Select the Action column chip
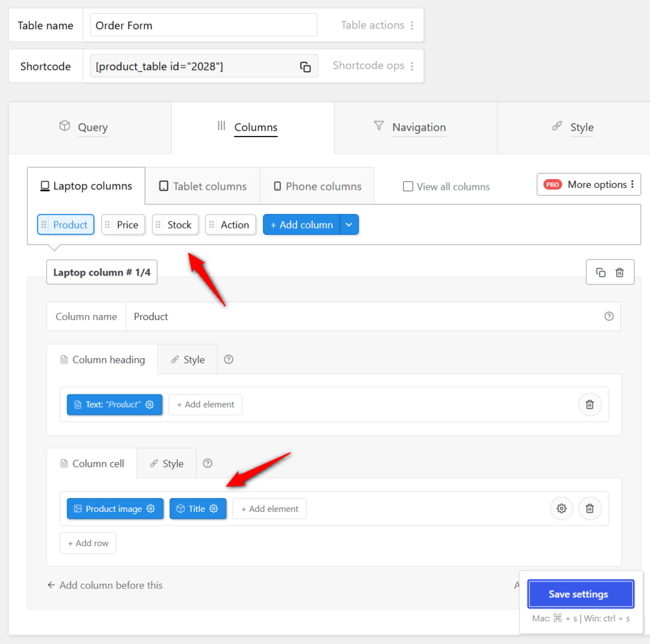This screenshot has height=644, width=650. point(230,225)
